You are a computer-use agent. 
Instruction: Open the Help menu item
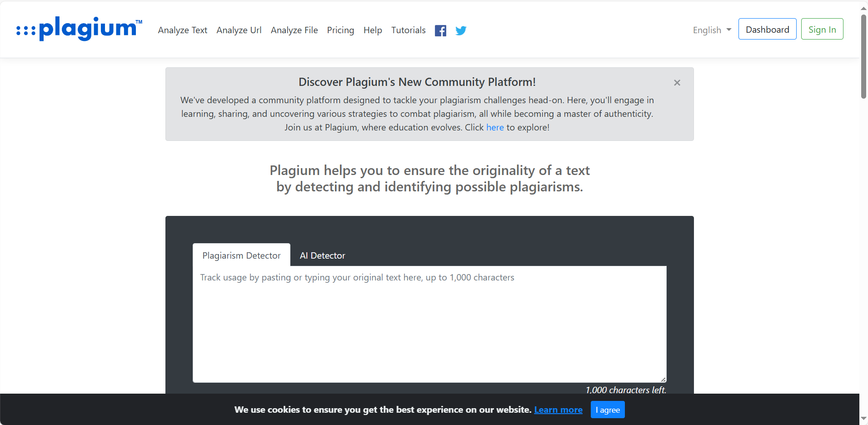click(373, 30)
